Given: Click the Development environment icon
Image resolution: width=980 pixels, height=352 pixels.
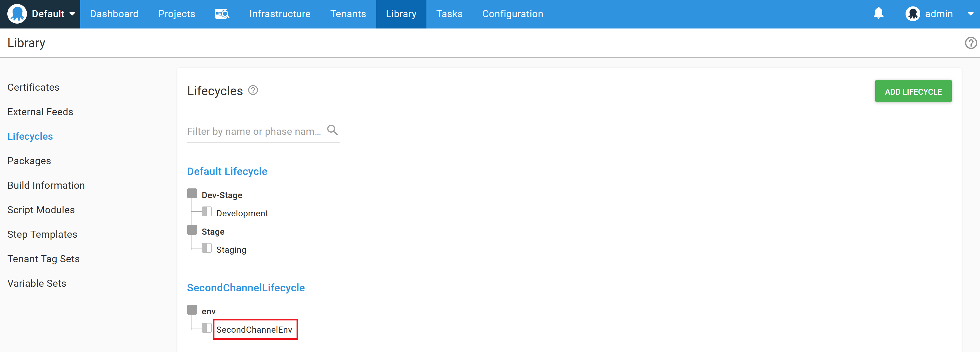Looking at the screenshot, I should click(x=206, y=212).
